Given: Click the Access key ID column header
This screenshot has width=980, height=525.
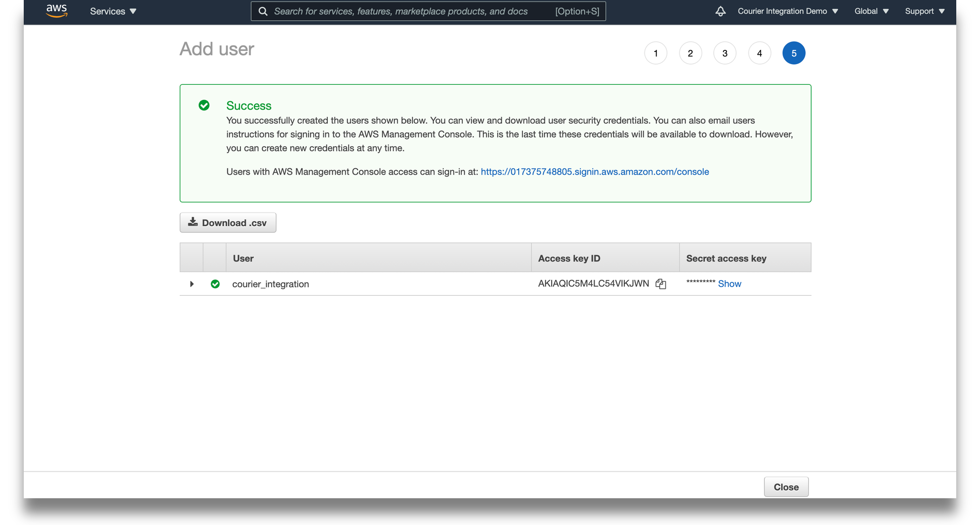Looking at the screenshot, I should (x=605, y=258).
